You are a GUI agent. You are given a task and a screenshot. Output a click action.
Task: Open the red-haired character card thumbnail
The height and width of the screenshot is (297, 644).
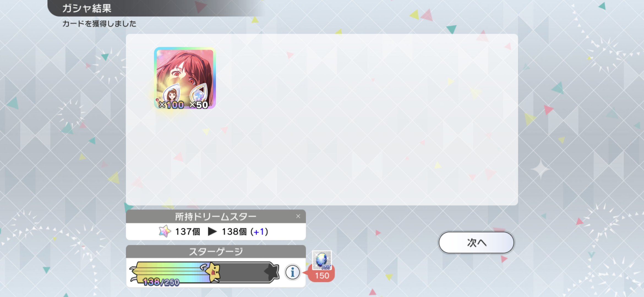185,78
